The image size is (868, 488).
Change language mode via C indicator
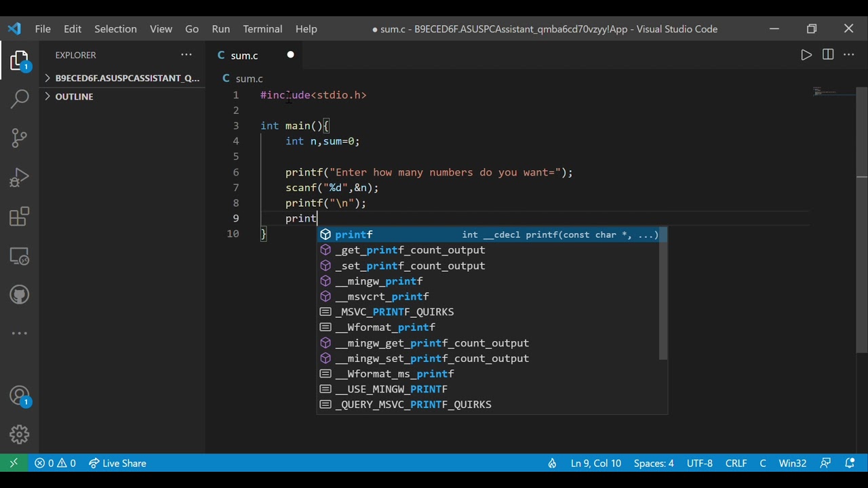tap(763, 464)
